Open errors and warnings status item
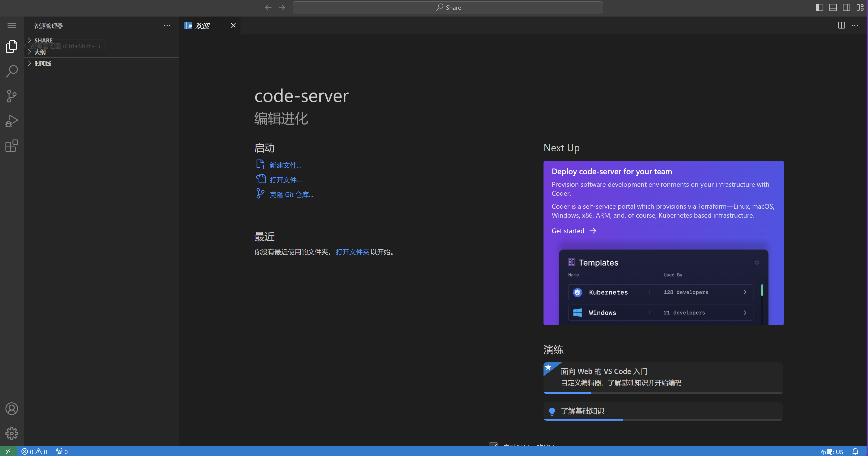 click(34, 452)
